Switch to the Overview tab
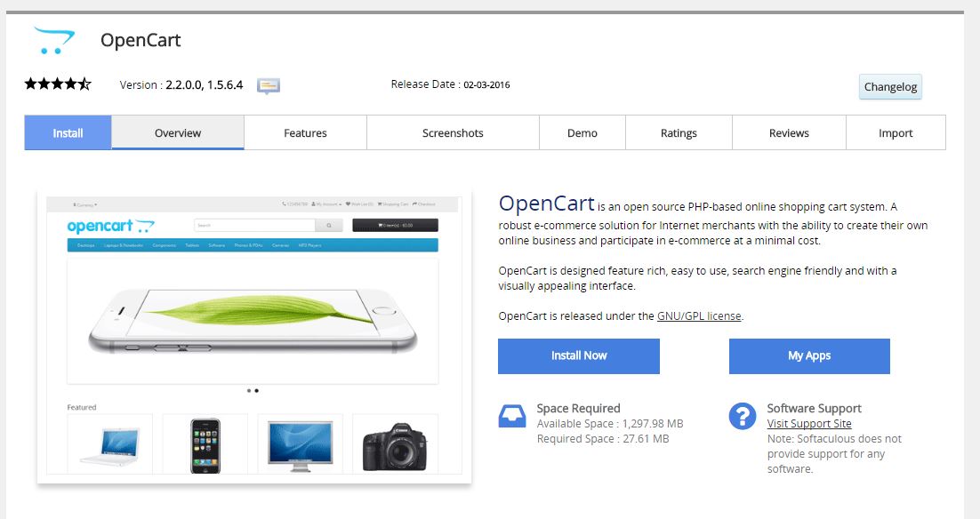Image resolution: width=980 pixels, height=519 pixels. click(x=178, y=132)
